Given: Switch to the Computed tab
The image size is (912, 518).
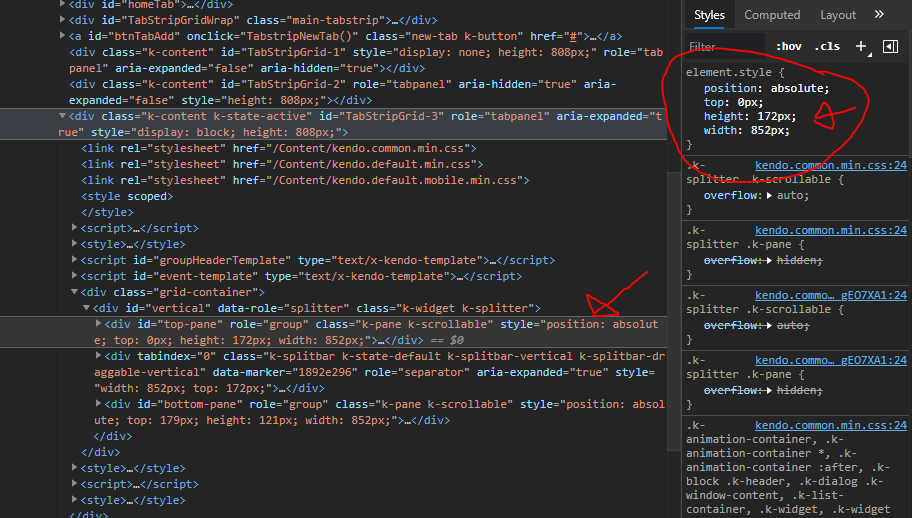Looking at the screenshot, I should pos(772,15).
